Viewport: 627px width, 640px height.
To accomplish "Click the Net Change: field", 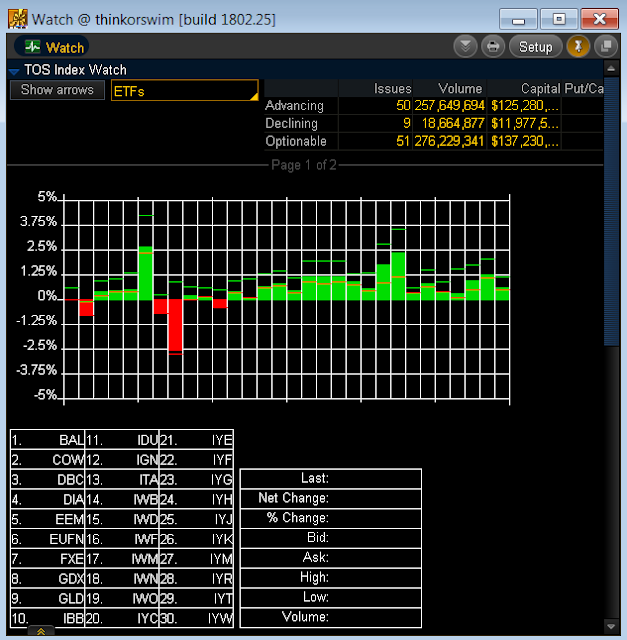I will pyautogui.click(x=331, y=498).
